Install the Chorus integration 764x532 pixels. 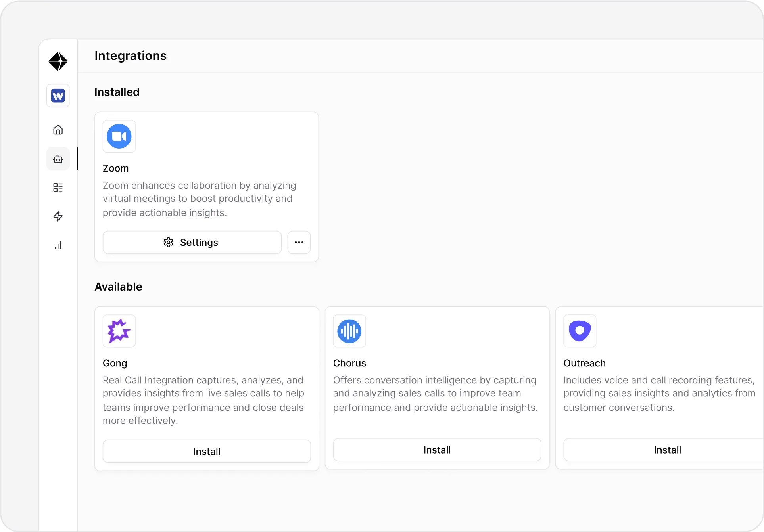[x=437, y=450]
